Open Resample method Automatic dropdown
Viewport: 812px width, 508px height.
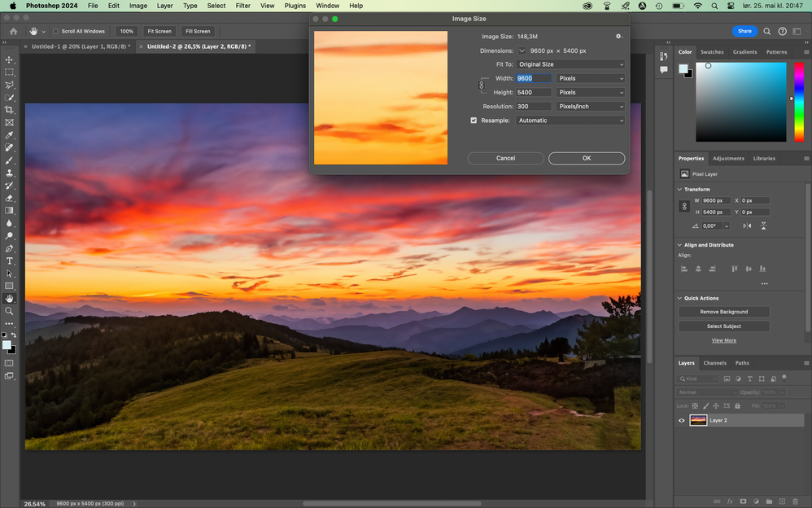click(x=570, y=120)
